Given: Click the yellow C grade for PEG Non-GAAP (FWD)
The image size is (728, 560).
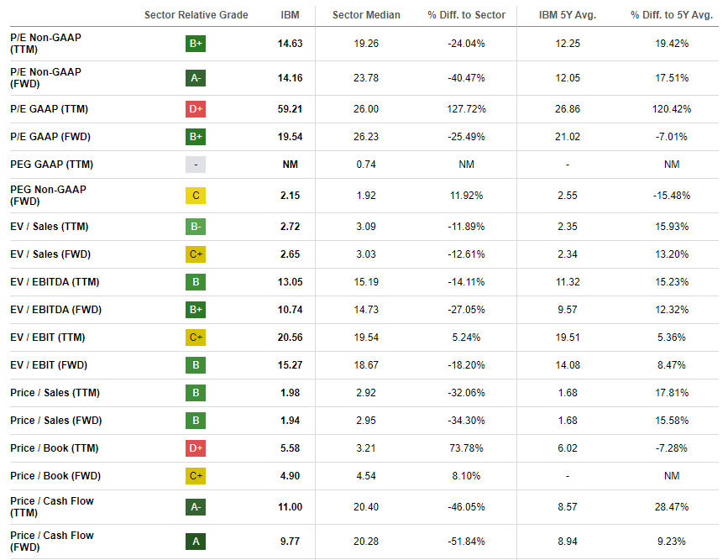Looking at the screenshot, I should (x=196, y=196).
